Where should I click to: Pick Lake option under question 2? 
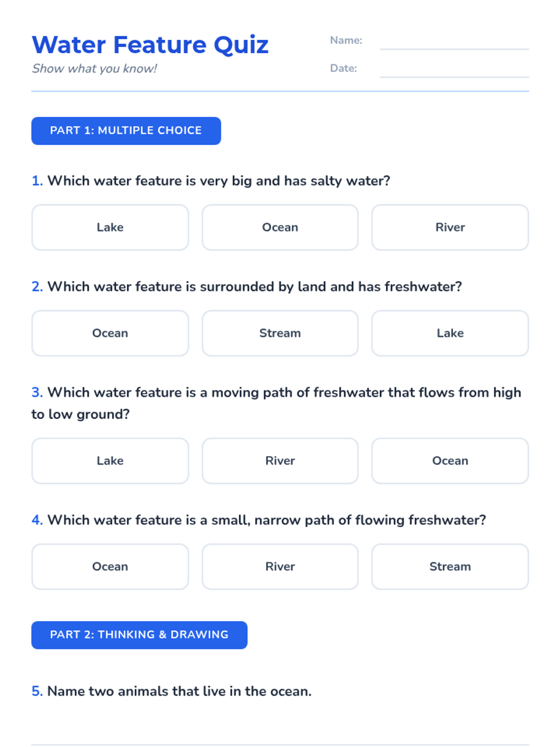click(450, 333)
